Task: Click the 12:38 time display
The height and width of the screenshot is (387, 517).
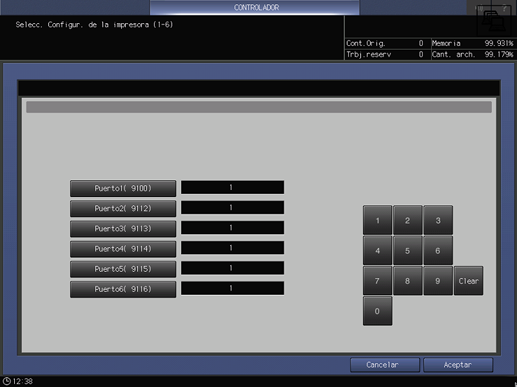Action: tap(23, 381)
